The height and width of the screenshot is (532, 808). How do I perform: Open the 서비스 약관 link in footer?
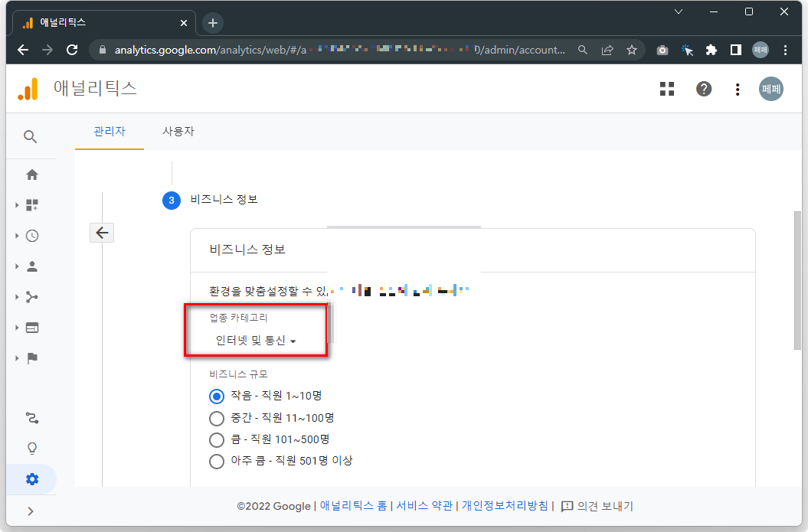(425, 506)
